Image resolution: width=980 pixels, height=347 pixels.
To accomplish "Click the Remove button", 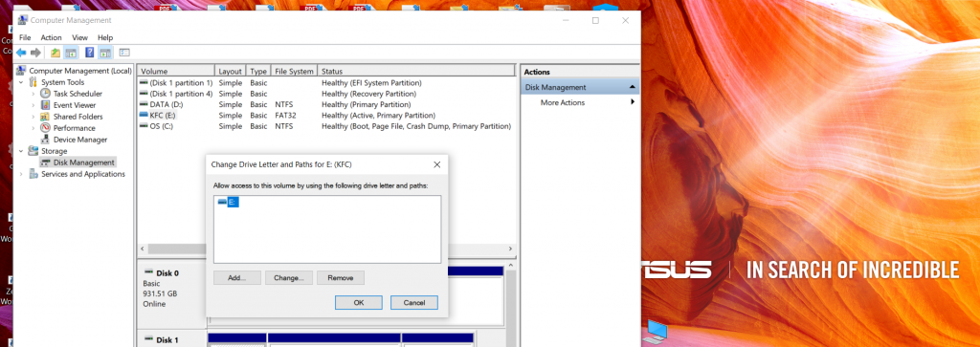I will 341,278.
